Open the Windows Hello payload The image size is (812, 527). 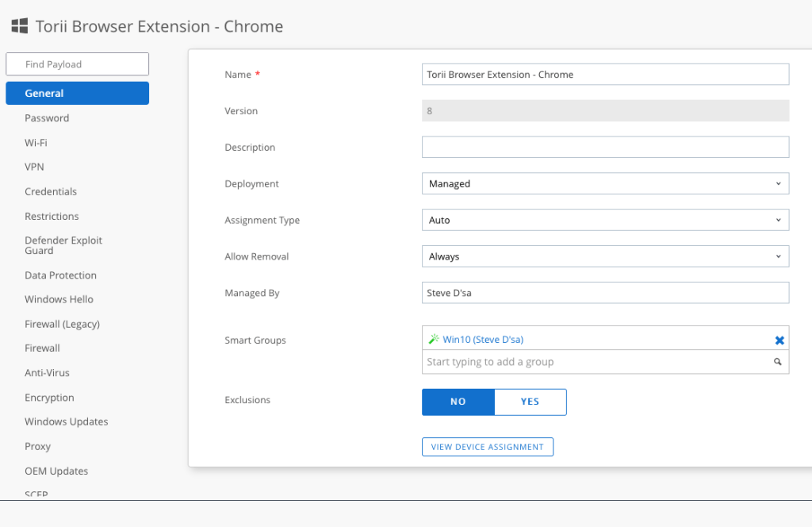click(59, 299)
